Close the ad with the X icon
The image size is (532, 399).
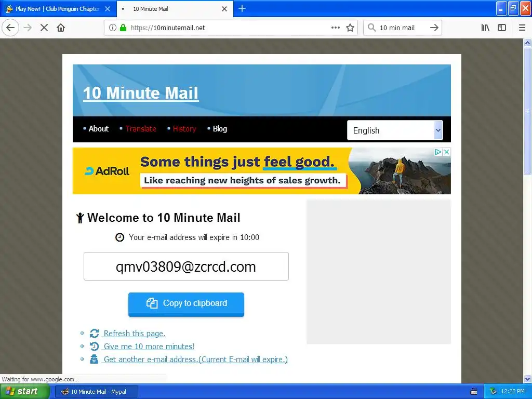[x=447, y=152]
